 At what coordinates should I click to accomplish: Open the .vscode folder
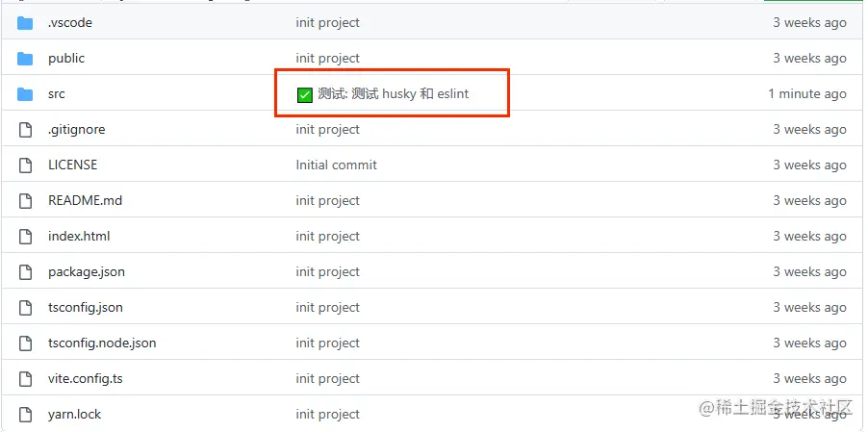point(70,23)
